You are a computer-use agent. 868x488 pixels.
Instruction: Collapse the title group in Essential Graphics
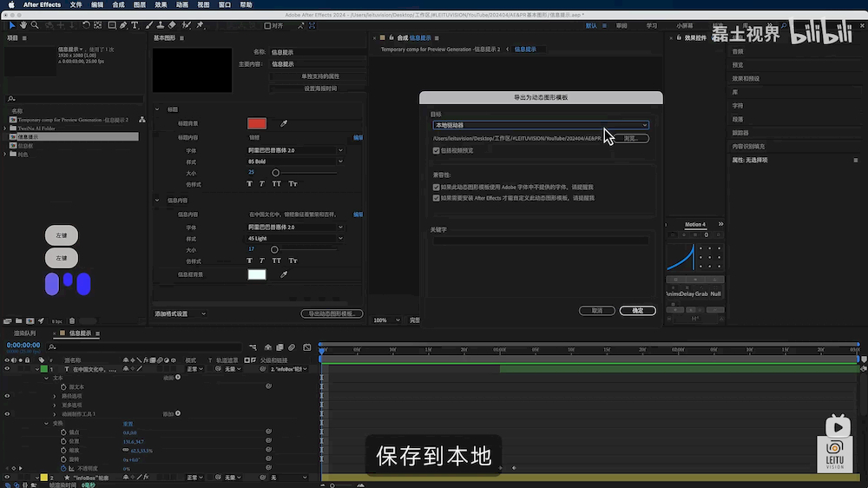point(157,109)
